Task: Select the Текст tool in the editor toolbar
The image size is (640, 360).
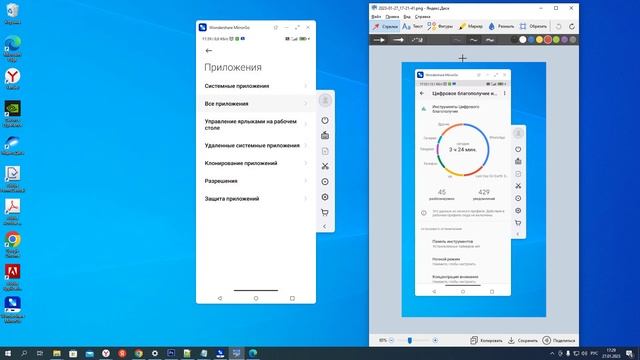Action: coord(412,27)
